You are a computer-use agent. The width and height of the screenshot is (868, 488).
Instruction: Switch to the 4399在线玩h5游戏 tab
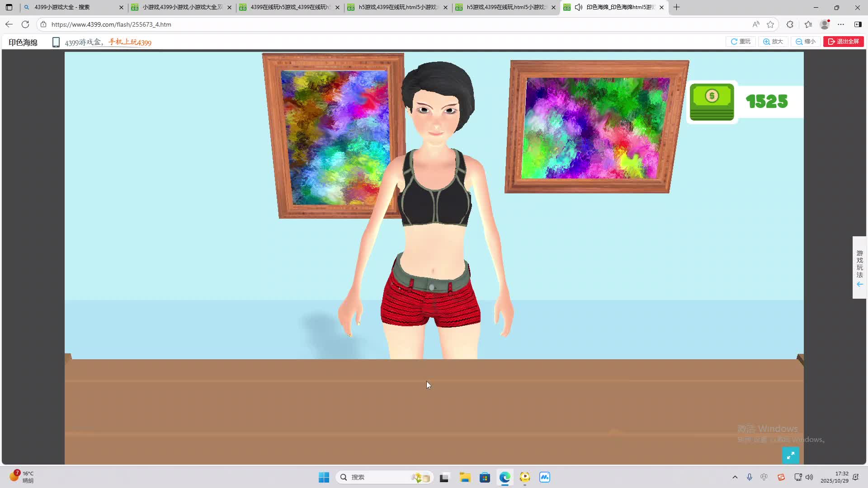289,7
